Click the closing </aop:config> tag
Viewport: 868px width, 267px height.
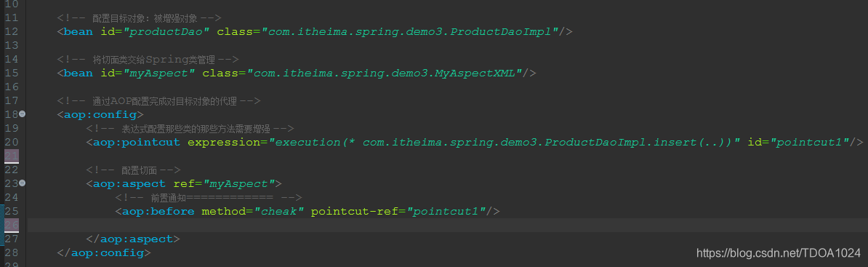click(103, 253)
